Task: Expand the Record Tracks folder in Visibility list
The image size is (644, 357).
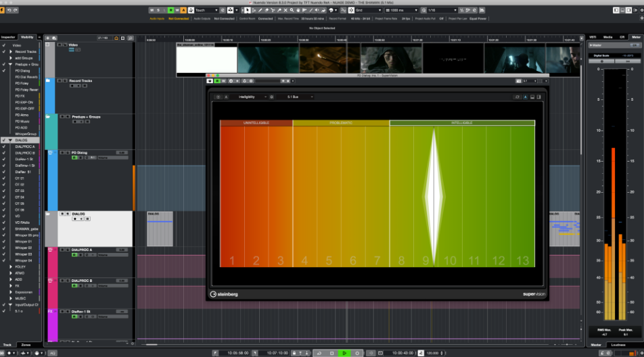Action: pos(11,51)
